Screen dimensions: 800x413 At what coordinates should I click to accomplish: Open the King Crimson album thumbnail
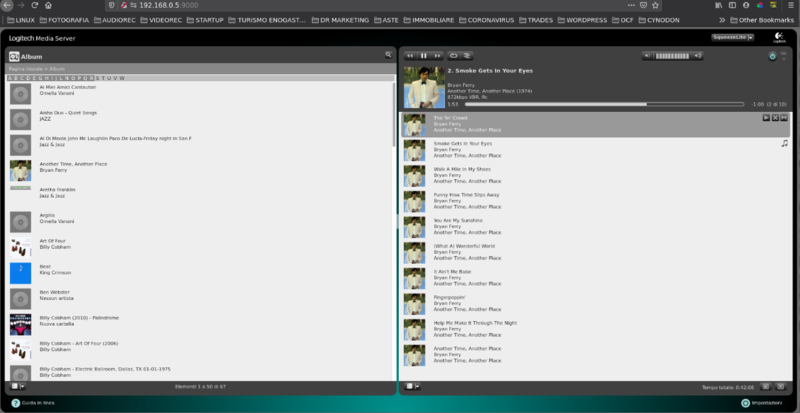pyautogui.click(x=20, y=272)
